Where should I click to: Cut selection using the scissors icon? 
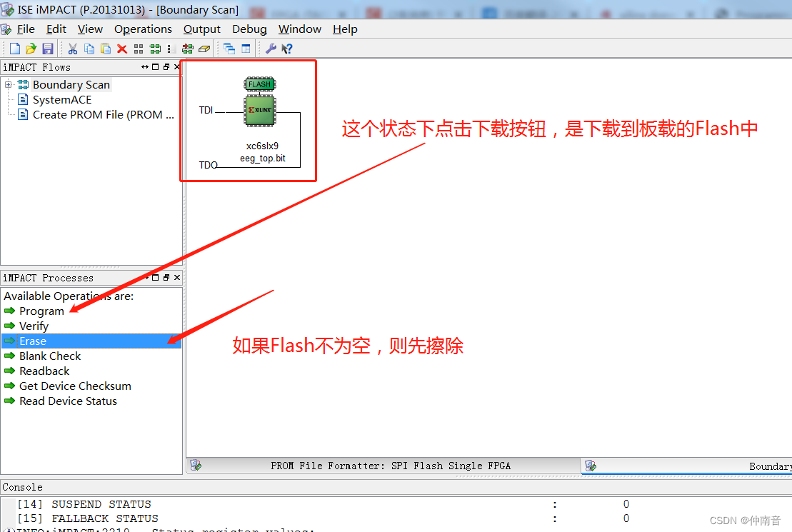click(x=73, y=49)
